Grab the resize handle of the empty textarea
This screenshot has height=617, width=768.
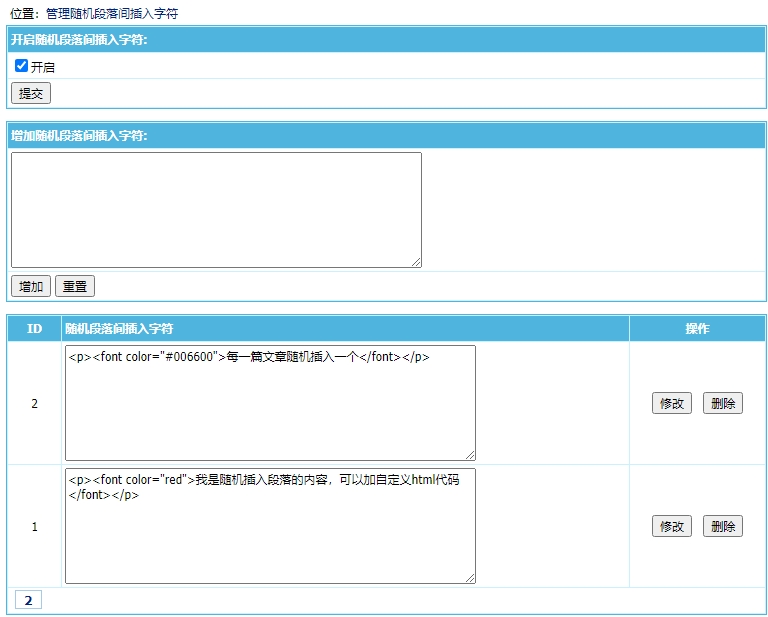[x=416, y=262]
